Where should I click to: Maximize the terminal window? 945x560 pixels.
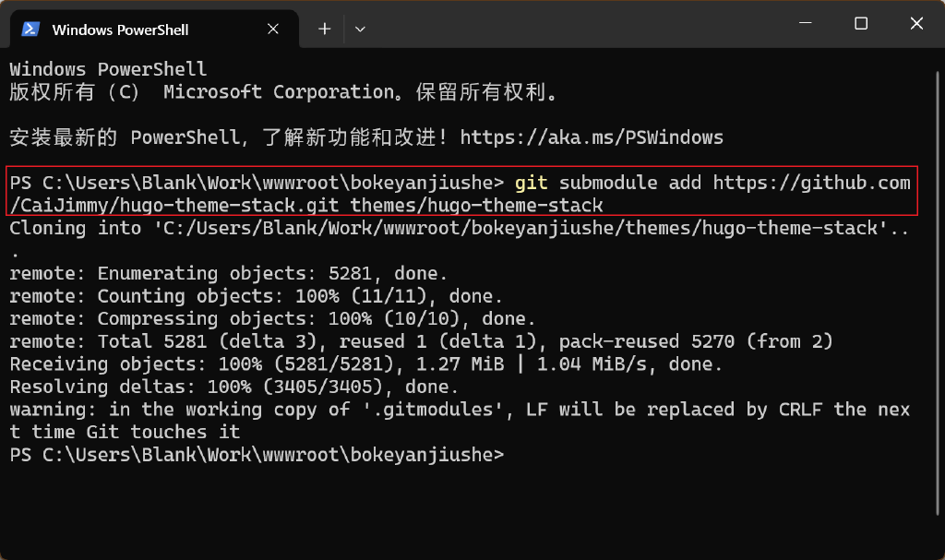(861, 23)
